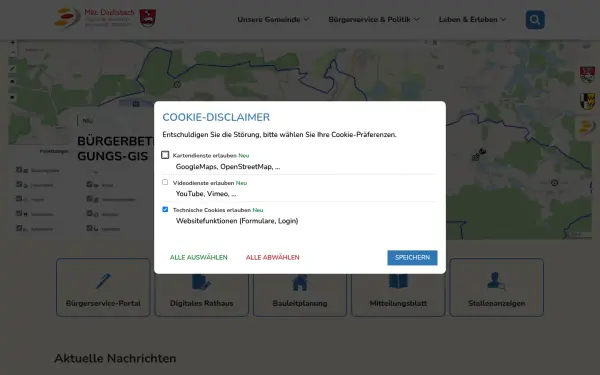Click the pencil icon of Bürgerservice-Portal card

(x=103, y=281)
